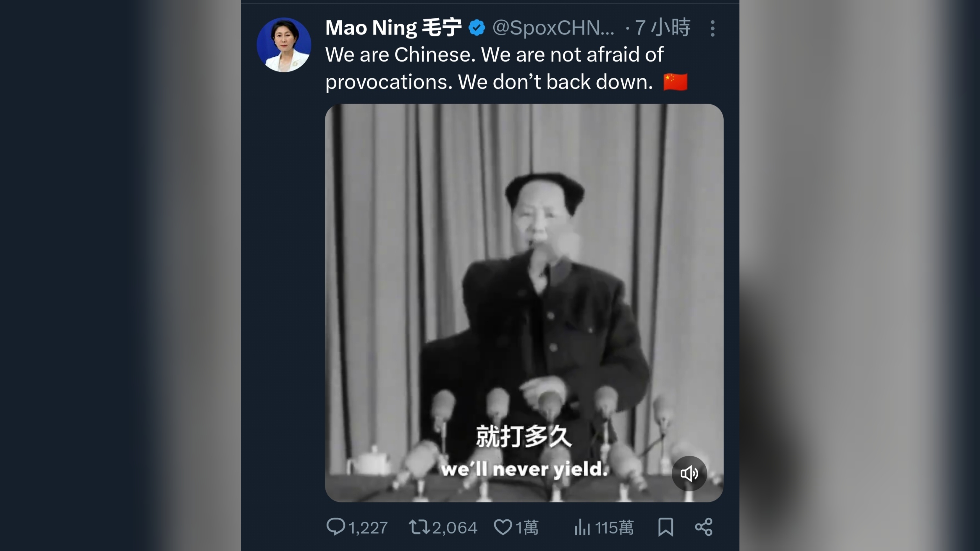Open the three-dot more options menu
The width and height of the screenshot is (980, 551).
tap(713, 28)
